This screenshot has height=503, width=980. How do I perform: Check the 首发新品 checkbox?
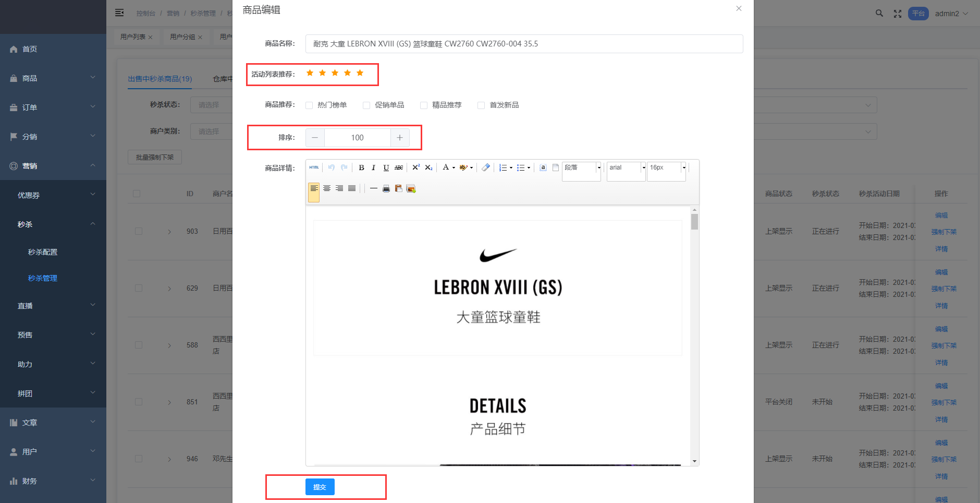pos(481,105)
